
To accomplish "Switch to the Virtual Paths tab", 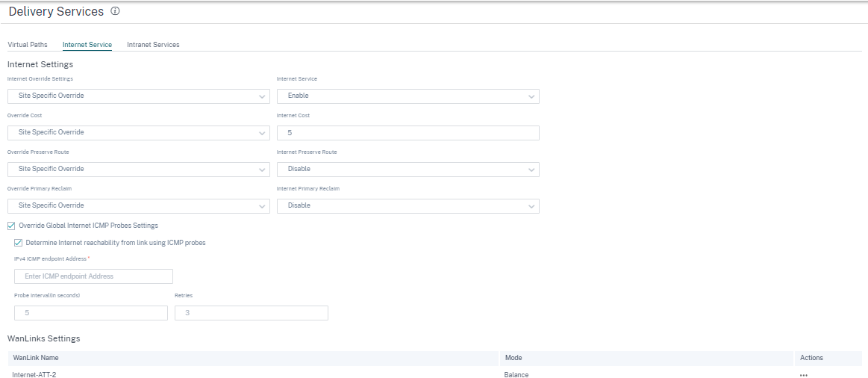I will coord(28,45).
